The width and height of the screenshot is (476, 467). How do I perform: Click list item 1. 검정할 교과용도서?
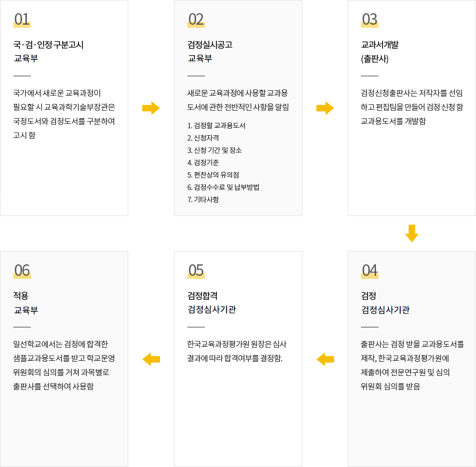pyautogui.click(x=216, y=126)
